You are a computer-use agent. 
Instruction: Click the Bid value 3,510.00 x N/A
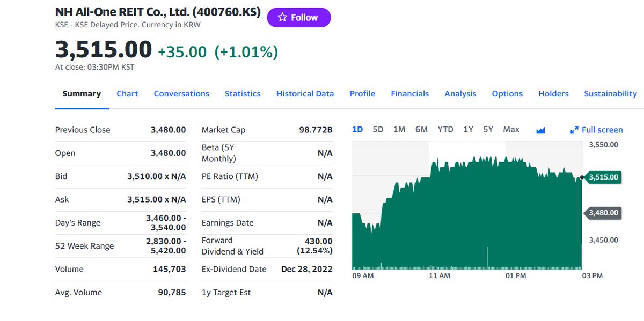coord(156,176)
